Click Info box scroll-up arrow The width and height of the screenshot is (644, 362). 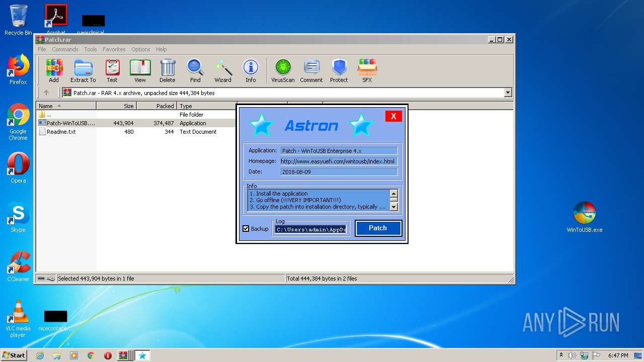393,194
